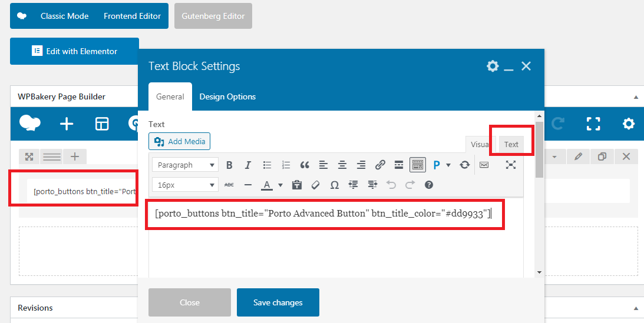644x323 pixels.
Task: Open text color picker arrow
Action: click(280, 185)
